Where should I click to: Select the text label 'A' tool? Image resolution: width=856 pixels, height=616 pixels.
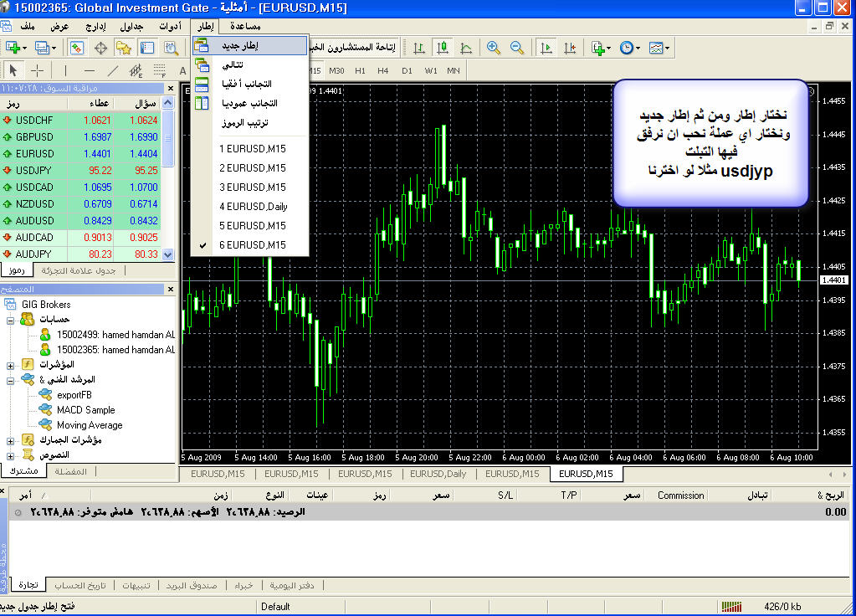click(182, 70)
